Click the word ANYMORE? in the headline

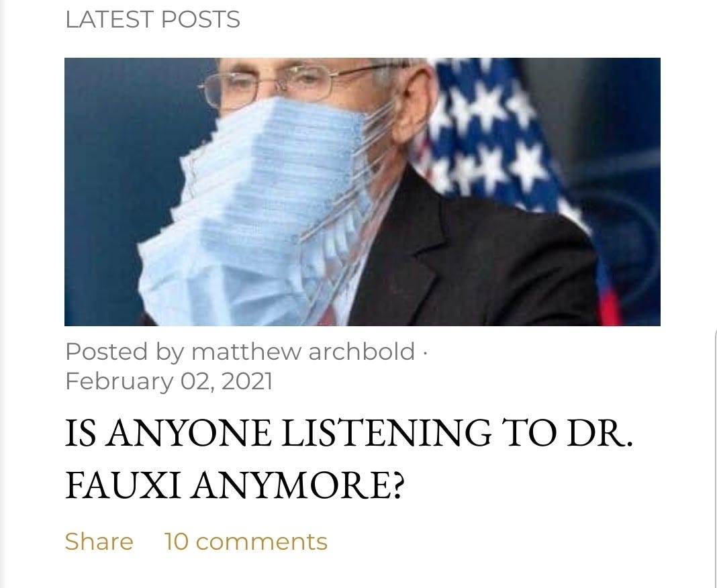(x=298, y=485)
